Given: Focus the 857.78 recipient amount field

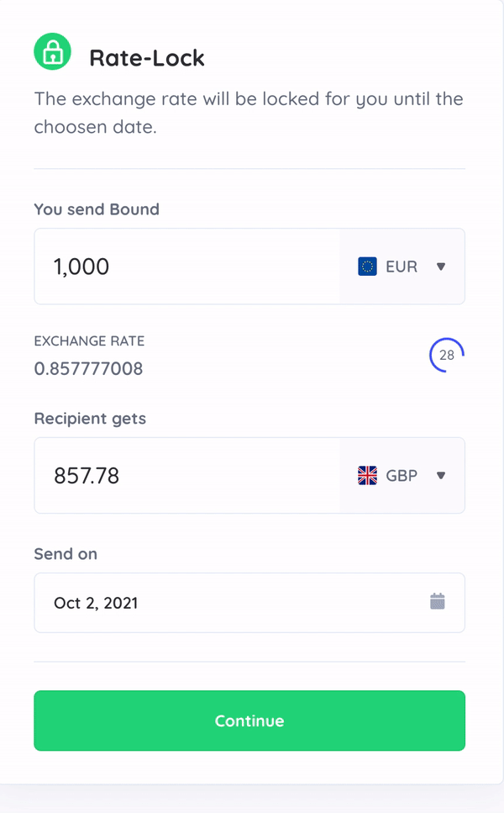Looking at the screenshot, I should pyautogui.click(x=187, y=476).
